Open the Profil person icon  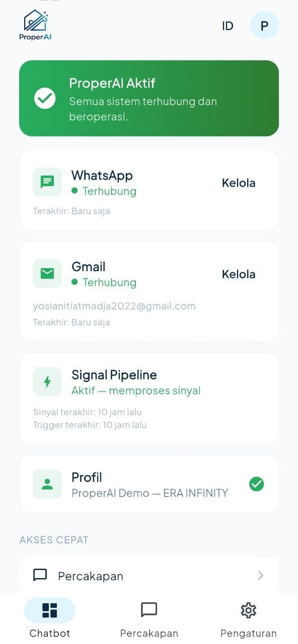tap(47, 484)
